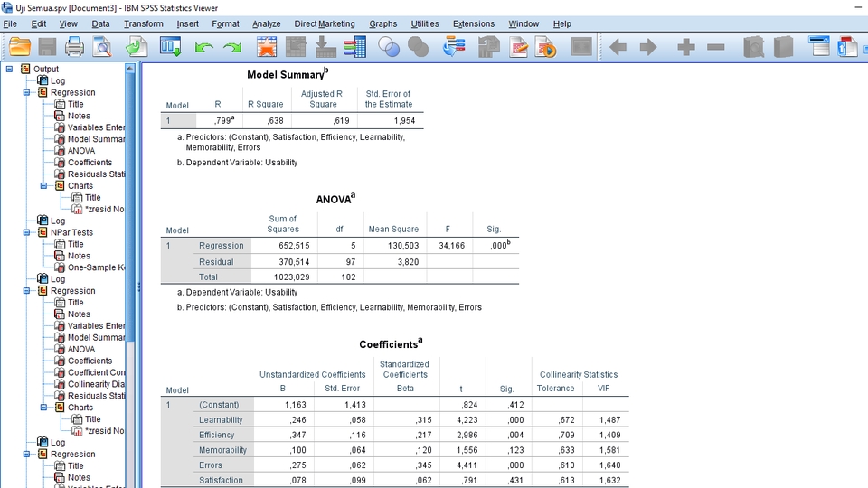Screen dimensions: 868x488
Task: Click the R Square value ,638
Action: point(275,120)
